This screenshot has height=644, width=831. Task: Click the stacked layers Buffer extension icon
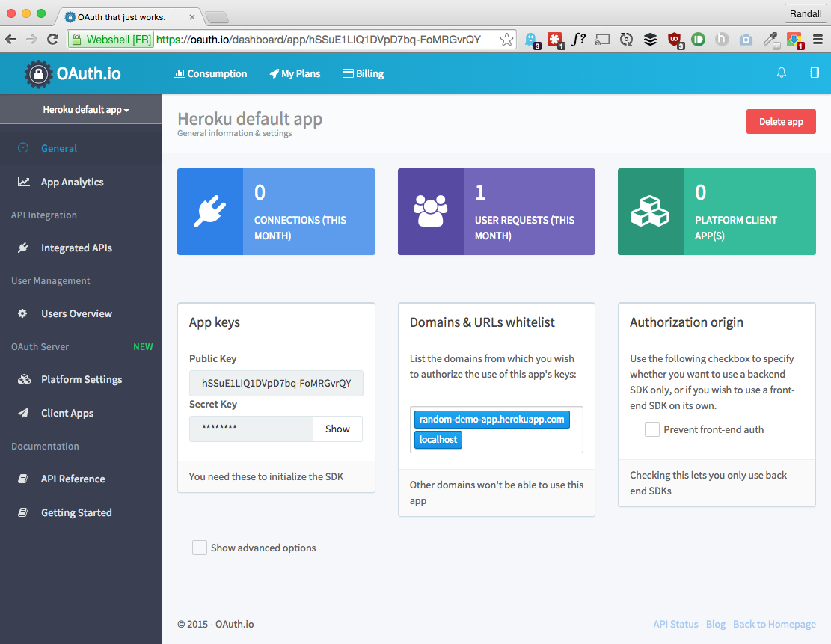pyautogui.click(x=650, y=39)
